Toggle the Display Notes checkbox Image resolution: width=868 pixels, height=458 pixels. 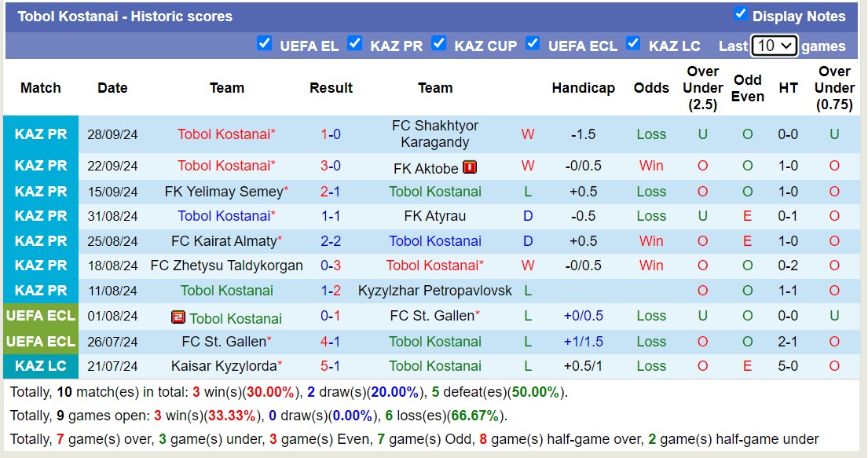740,14
